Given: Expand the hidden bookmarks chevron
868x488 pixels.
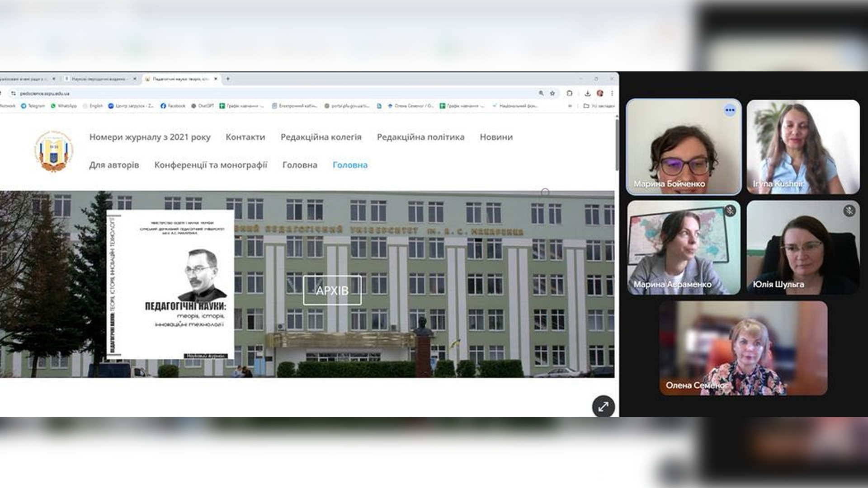Looking at the screenshot, I should click(x=570, y=106).
